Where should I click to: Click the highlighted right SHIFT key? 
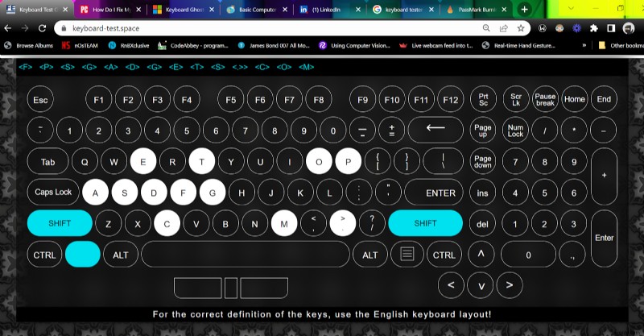point(426,223)
